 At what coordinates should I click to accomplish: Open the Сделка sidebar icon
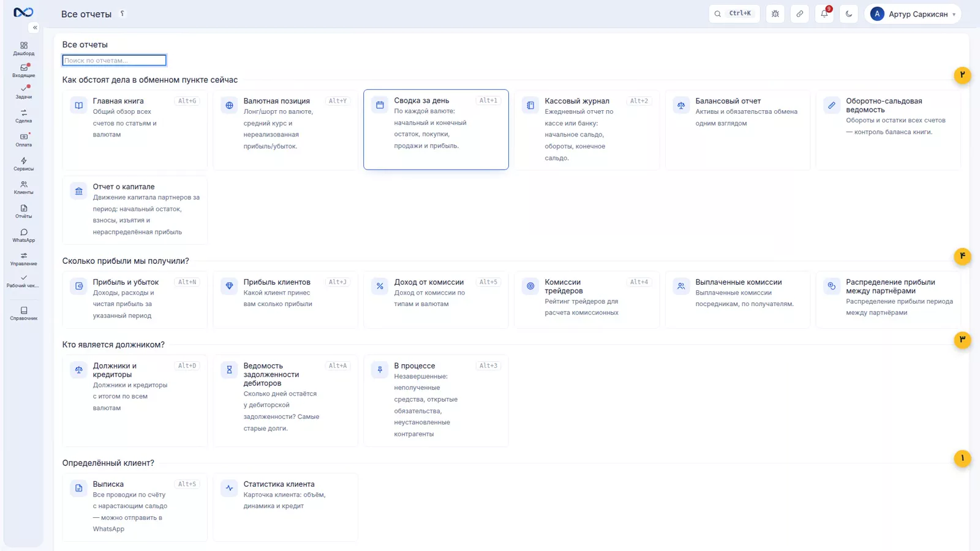click(x=24, y=116)
